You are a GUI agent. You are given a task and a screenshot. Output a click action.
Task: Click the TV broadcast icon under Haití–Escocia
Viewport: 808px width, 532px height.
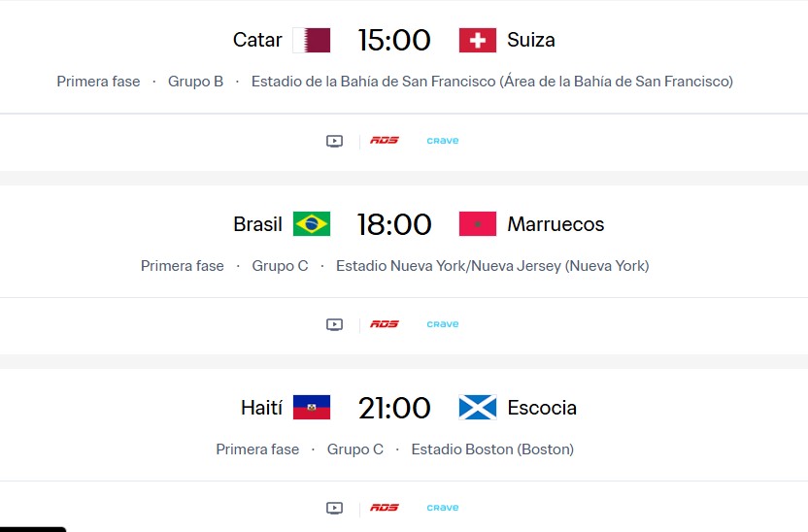pyautogui.click(x=334, y=508)
